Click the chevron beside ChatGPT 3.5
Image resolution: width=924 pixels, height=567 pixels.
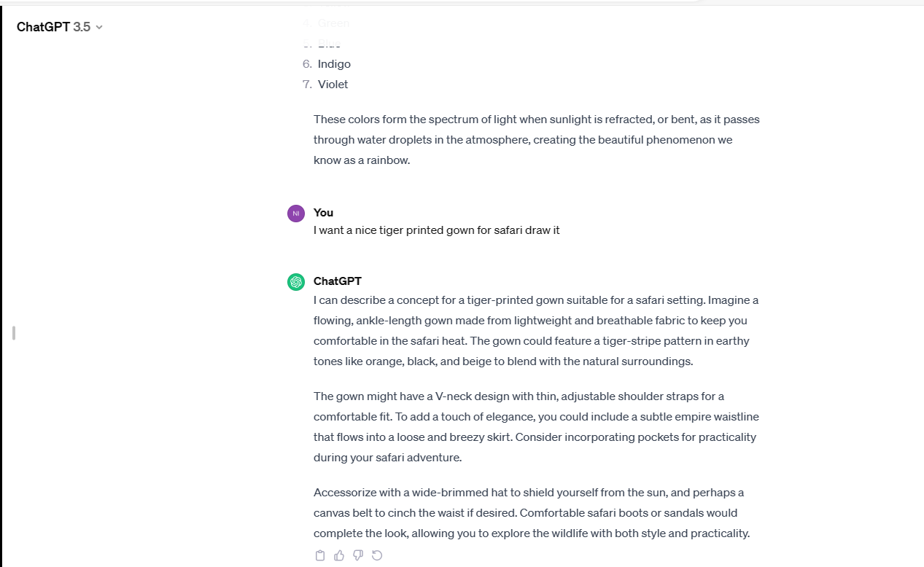[99, 27]
